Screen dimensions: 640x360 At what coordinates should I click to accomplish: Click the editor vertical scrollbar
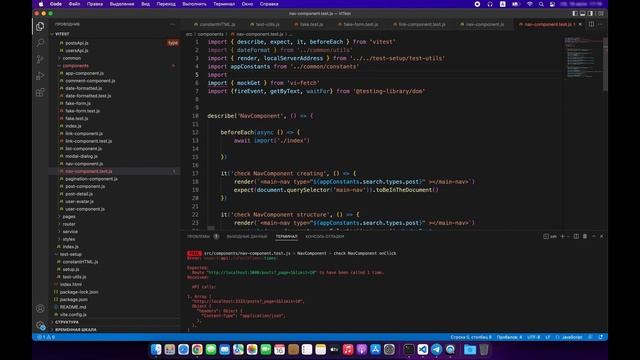[605, 63]
